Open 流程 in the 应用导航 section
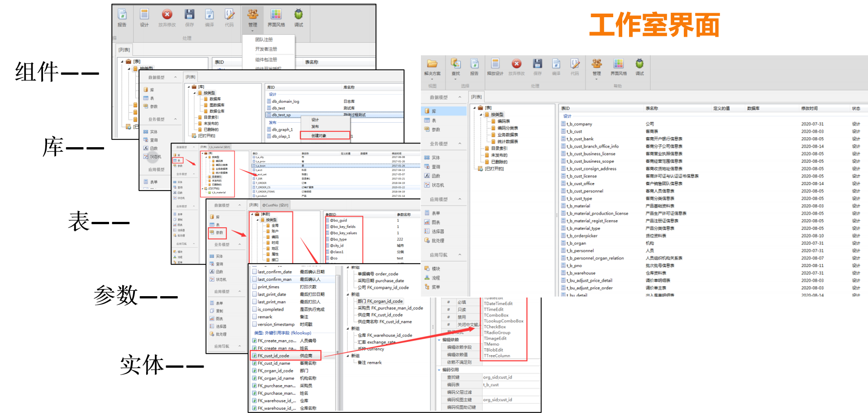 pyautogui.click(x=435, y=278)
